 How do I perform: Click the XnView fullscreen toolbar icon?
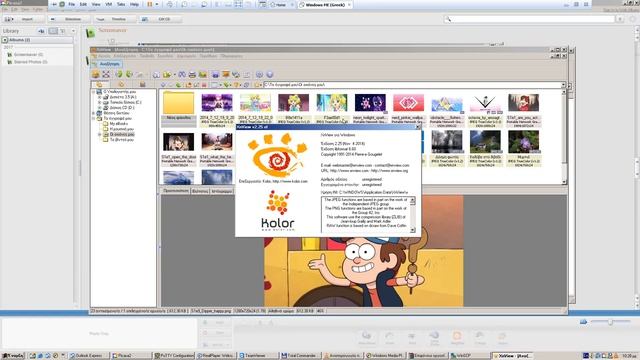106,74
